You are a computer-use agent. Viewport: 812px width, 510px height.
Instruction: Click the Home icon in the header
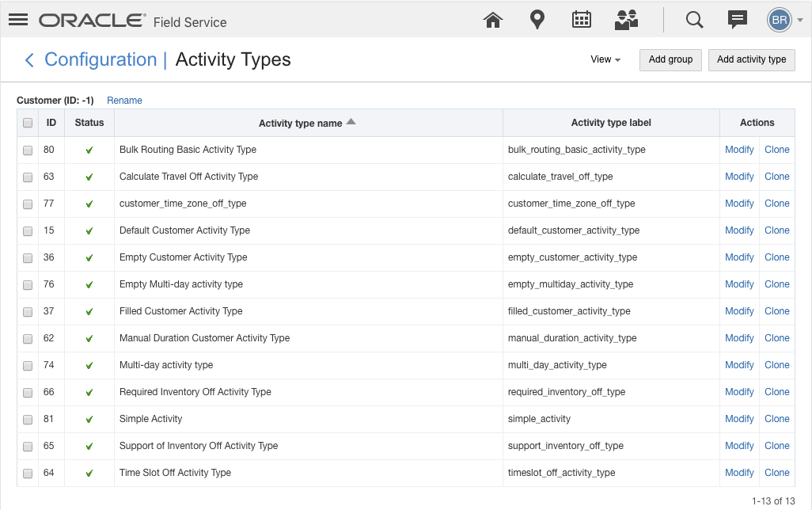point(493,19)
